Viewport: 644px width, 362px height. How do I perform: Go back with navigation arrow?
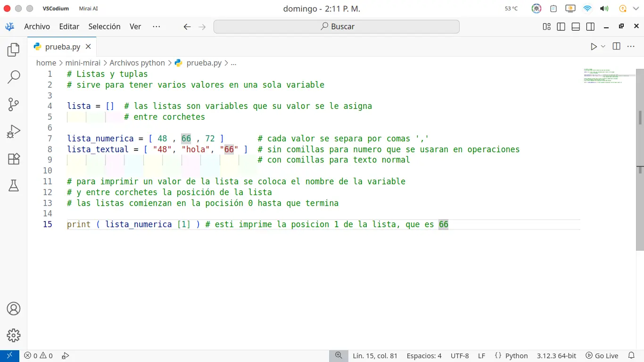click(x=187, y=27)
